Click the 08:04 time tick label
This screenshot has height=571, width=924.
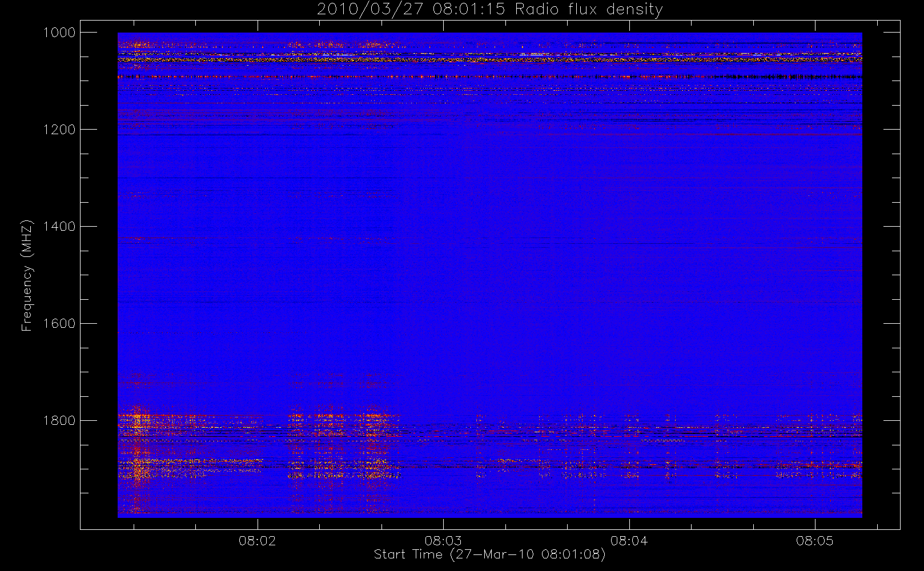point(629,541)
